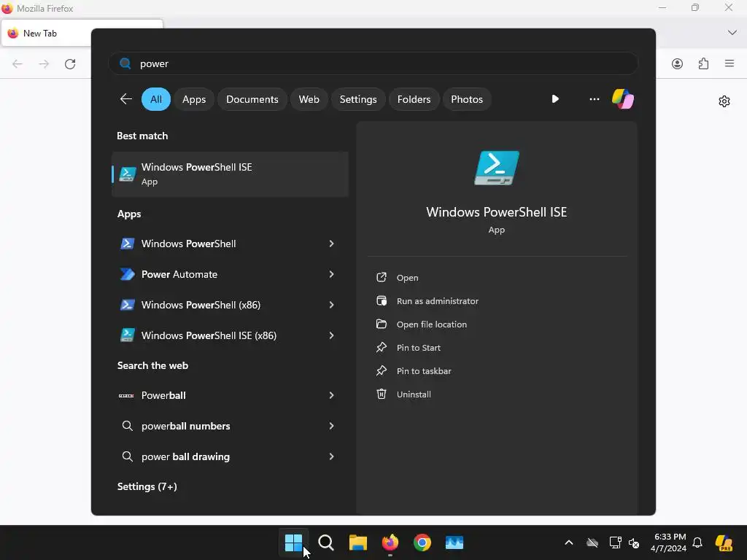Screen dimensions: 747x560
Task: Switch to the Documents filter tab
Action: (x=252, y=99)
